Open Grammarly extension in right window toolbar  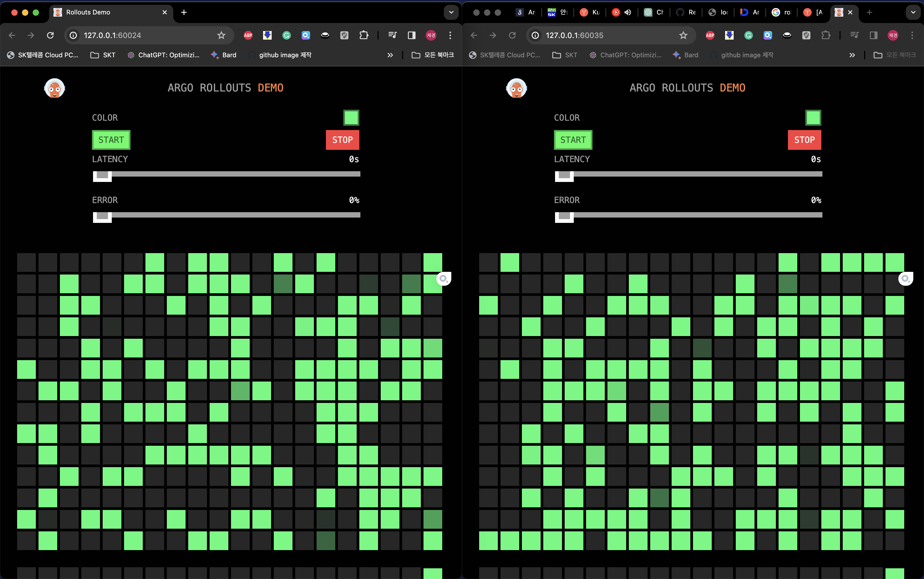(749, 35)
